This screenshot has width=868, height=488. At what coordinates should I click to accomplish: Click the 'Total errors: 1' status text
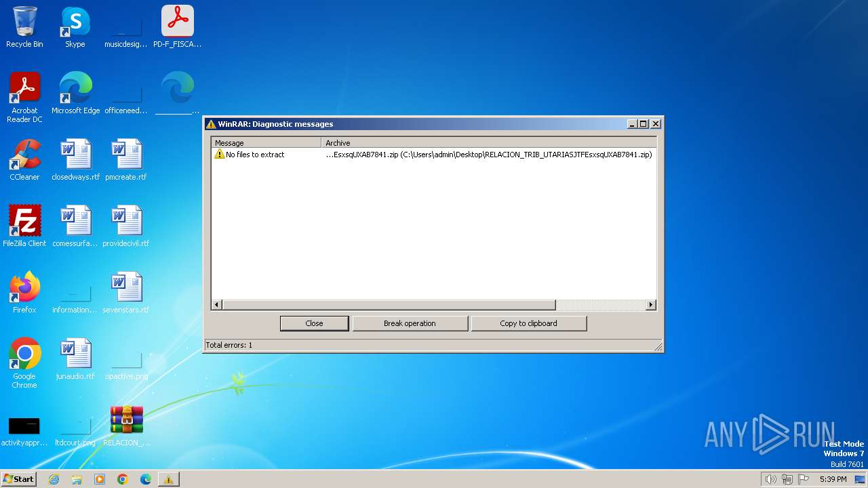pos(229,345)
